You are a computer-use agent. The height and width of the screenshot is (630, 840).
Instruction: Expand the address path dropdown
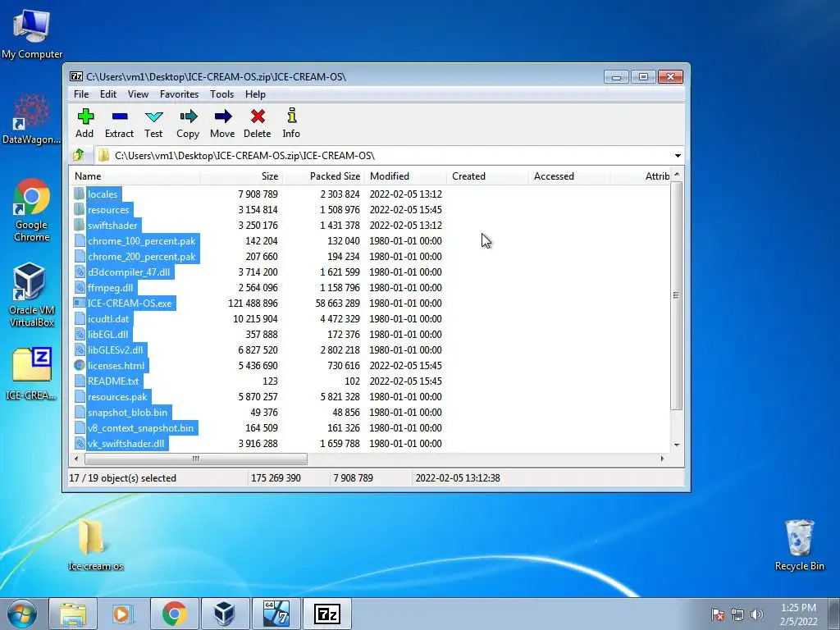click(678, 155)
